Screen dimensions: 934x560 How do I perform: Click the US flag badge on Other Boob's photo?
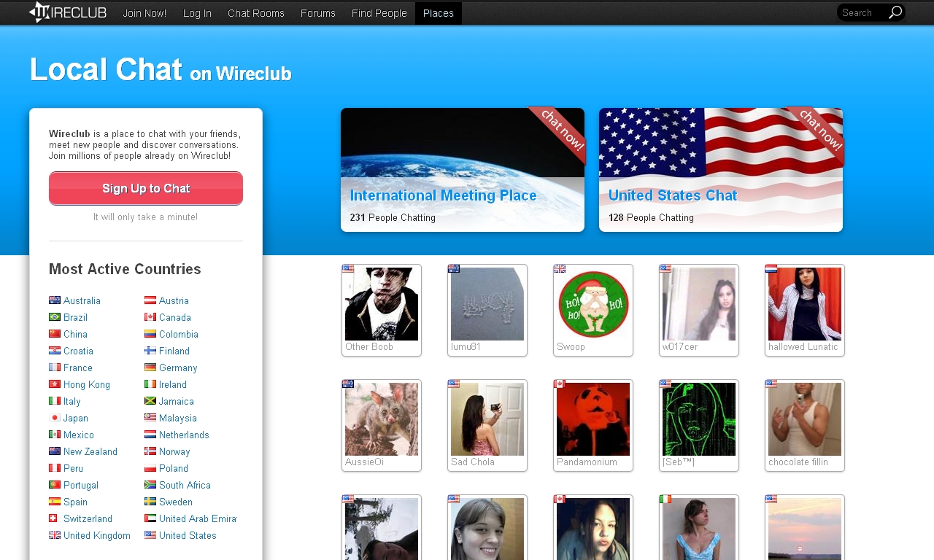click(347, 268)
